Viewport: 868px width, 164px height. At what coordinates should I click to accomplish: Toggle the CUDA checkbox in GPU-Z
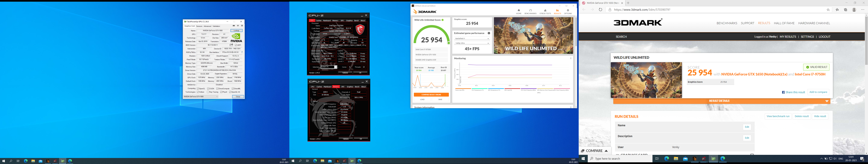point(208,89)
